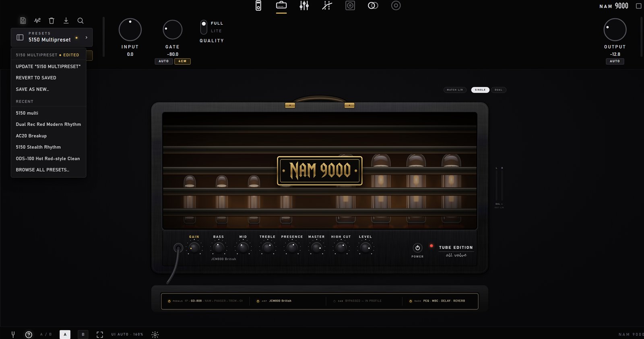Click the INPUT knob

point(130,30)
